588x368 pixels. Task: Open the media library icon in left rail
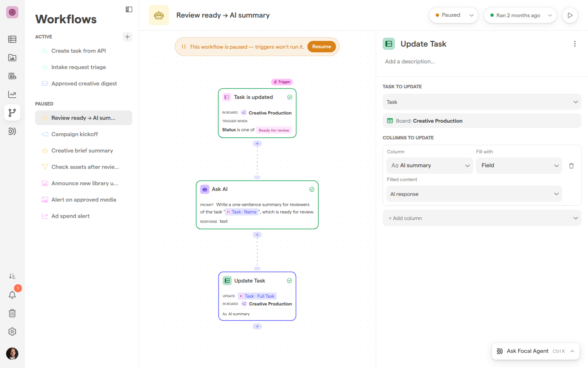point(12,58)
